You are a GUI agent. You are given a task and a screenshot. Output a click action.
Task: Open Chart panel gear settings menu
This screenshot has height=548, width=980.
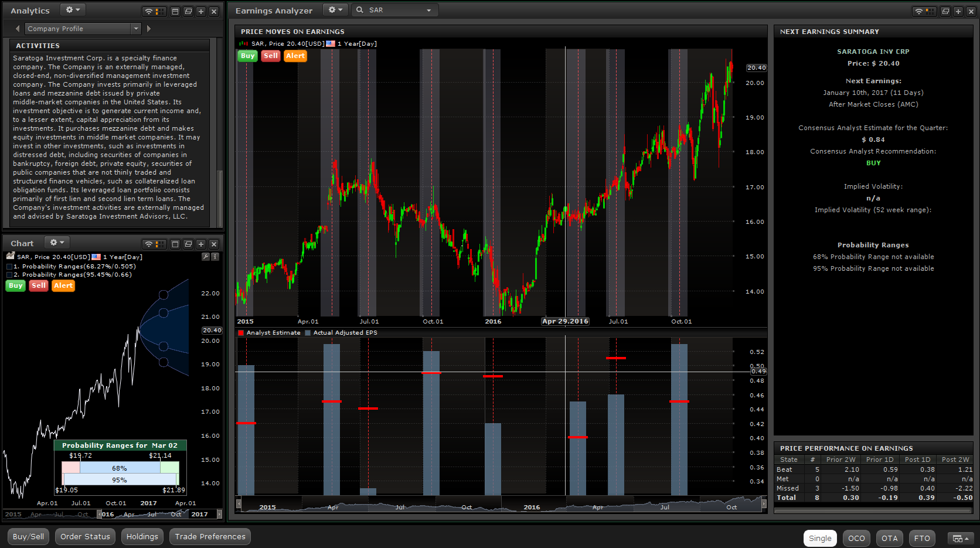tap(57, 243)
